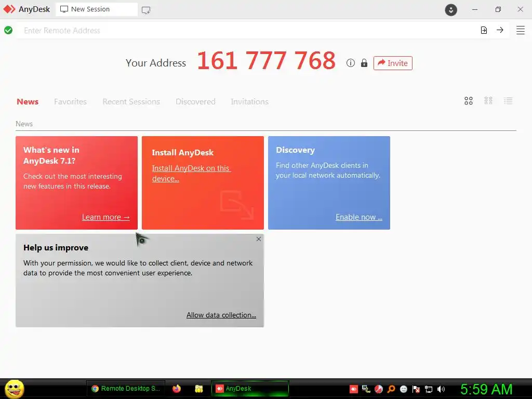
Task: Click the What's new in AnyDesk 7.1 card
Action: pyautogui.click(x=77, y=183)
